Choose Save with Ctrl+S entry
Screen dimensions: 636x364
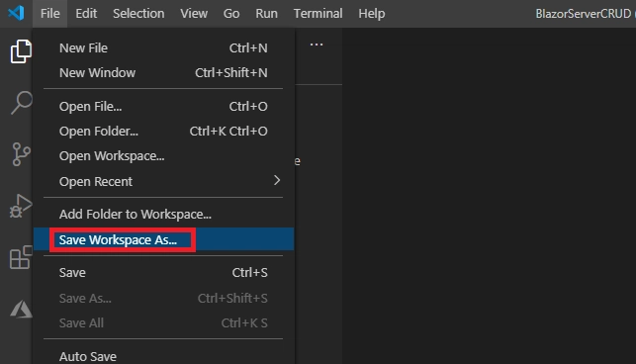pyautogui.click(x=163, y=272)
